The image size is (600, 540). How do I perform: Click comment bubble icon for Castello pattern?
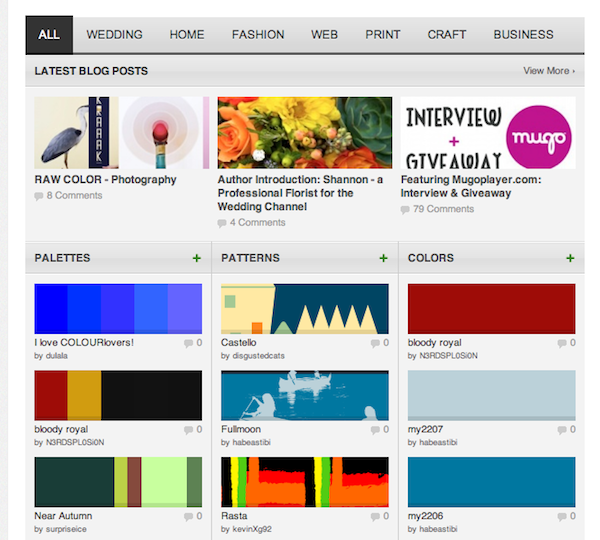click(373, 343)
